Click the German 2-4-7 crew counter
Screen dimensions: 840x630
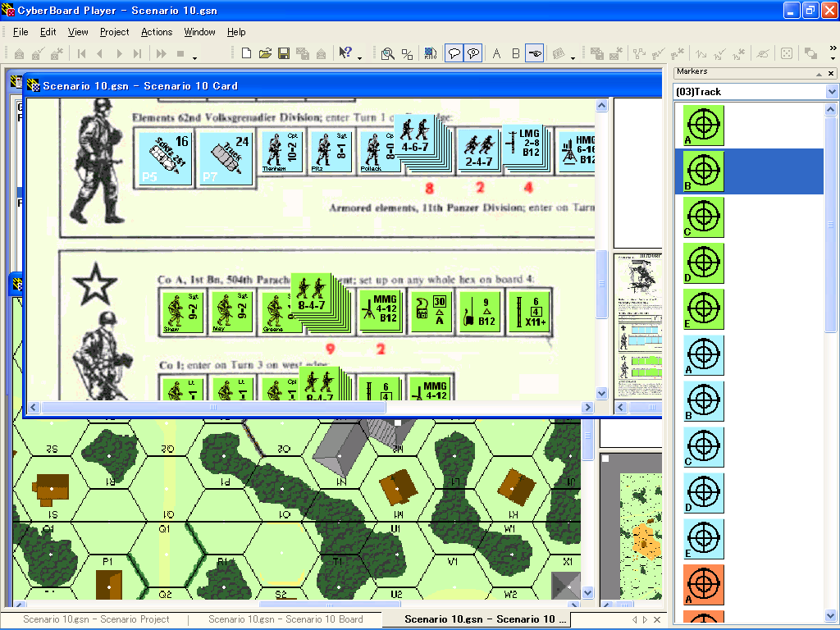(479, 151)
